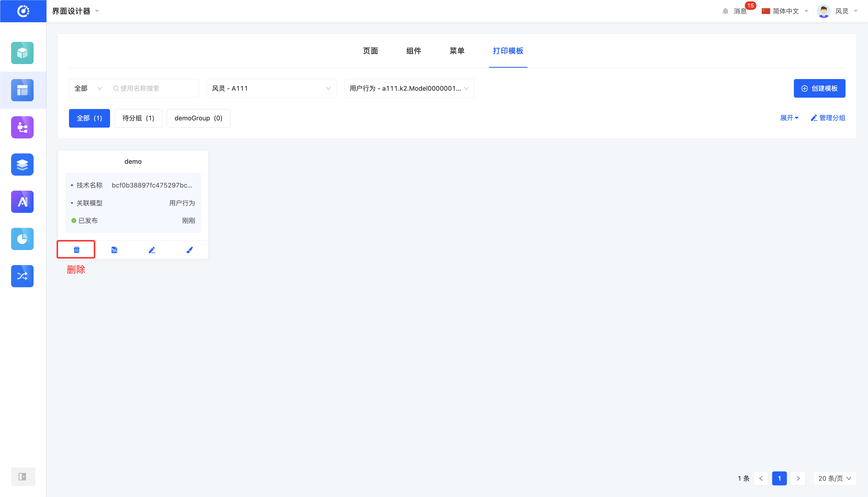Open the blue layers stack sidebar module
This screenshot has width=868, height=497.
[22, 165]
